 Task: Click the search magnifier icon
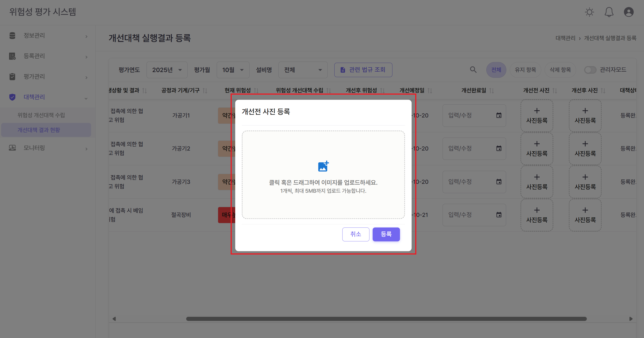pos(473,70)
